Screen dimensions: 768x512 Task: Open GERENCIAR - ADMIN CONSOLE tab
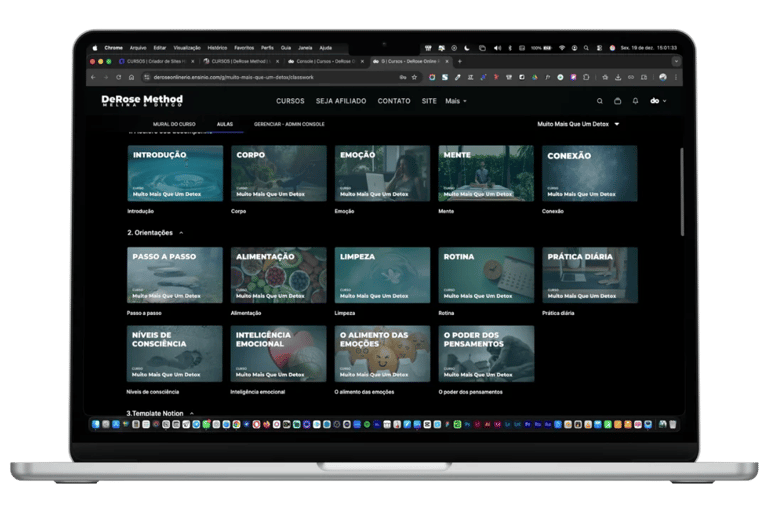(289, 124)
